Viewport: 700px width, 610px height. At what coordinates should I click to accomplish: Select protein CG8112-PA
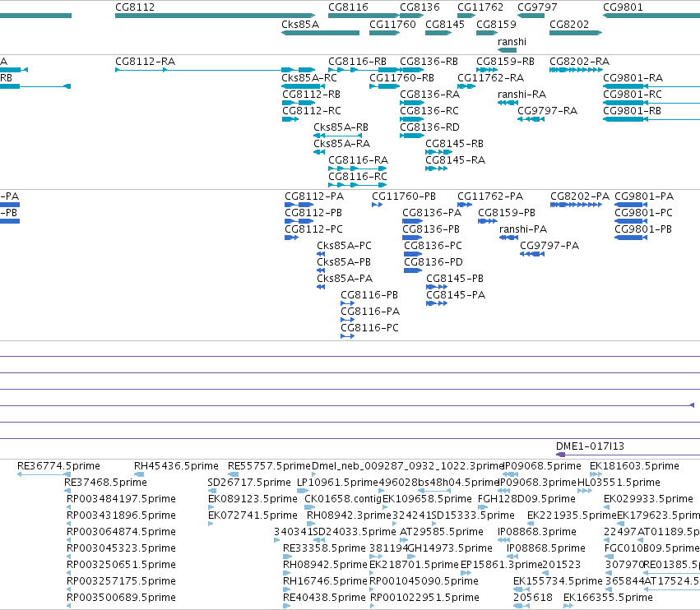click(299, 205)
